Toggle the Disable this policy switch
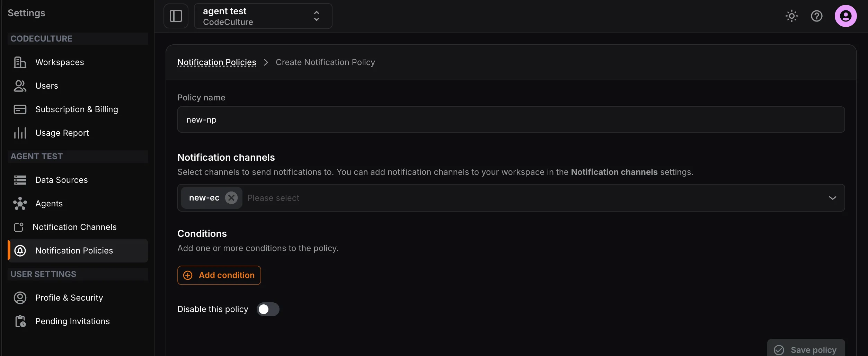The height and width of the screenshot is (356, 868). point(268,309)
